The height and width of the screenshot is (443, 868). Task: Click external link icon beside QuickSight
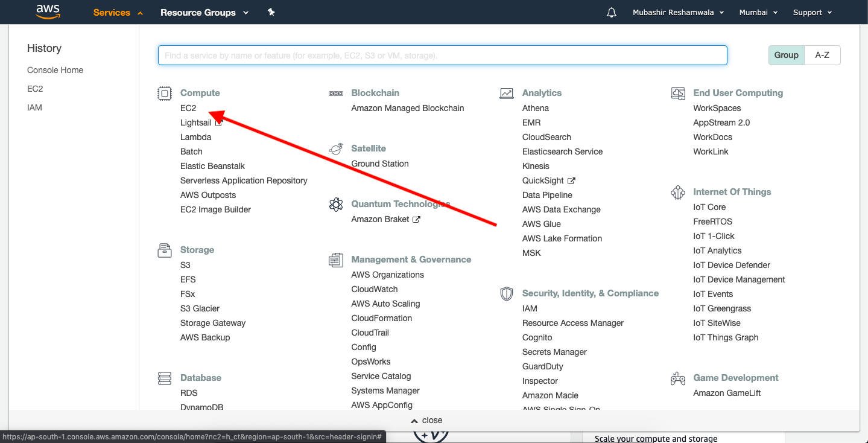pyautogui.click(x=571, y=180)
